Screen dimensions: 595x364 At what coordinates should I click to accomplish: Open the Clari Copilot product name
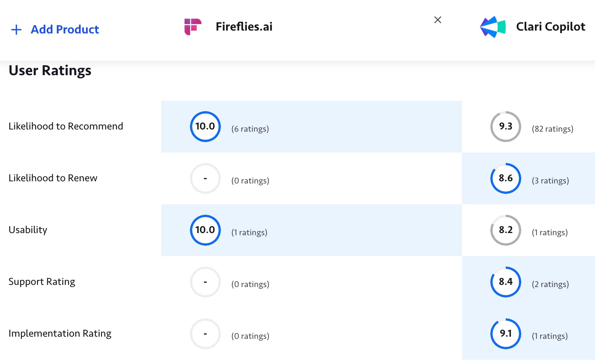click(x=550, y=27)
